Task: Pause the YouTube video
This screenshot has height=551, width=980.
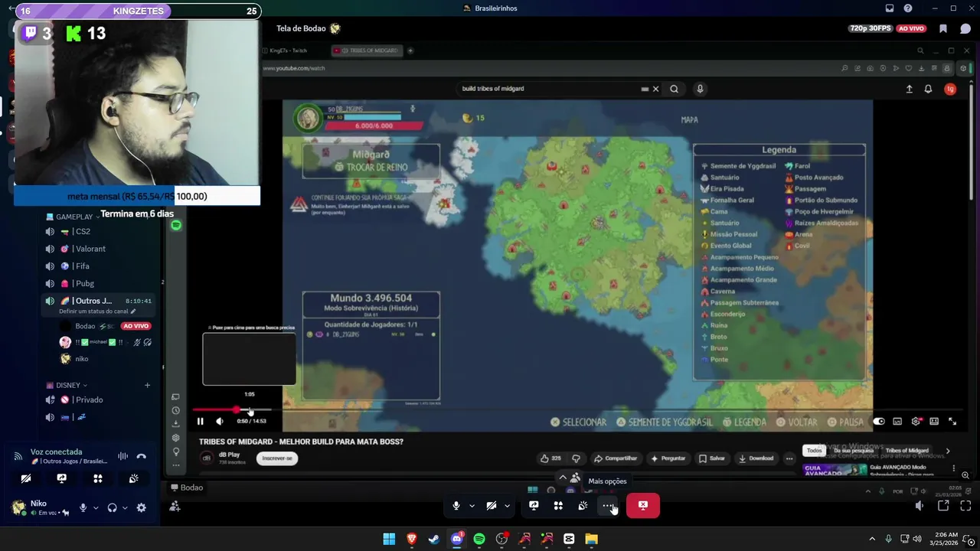Action: pyautogui.click(x=200, y=421)
